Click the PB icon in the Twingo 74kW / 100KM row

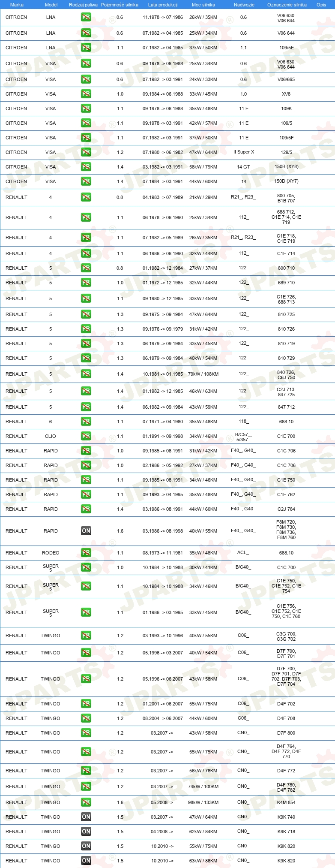click(x=86, y=787)
